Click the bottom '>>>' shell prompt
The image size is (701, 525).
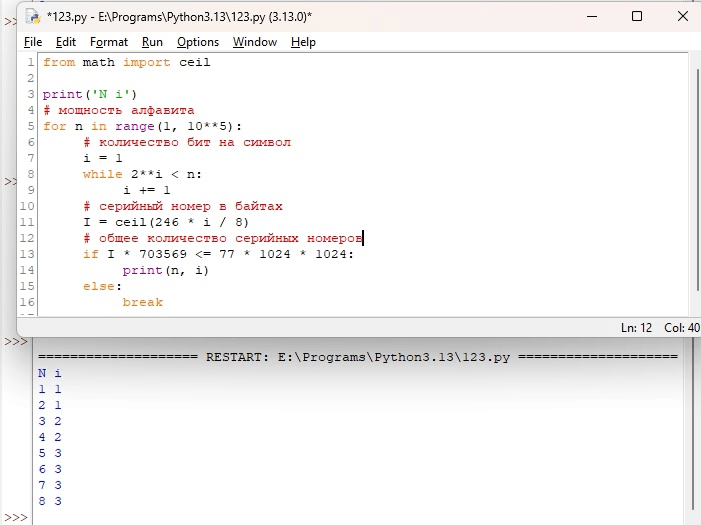click(x=16, y=518)
